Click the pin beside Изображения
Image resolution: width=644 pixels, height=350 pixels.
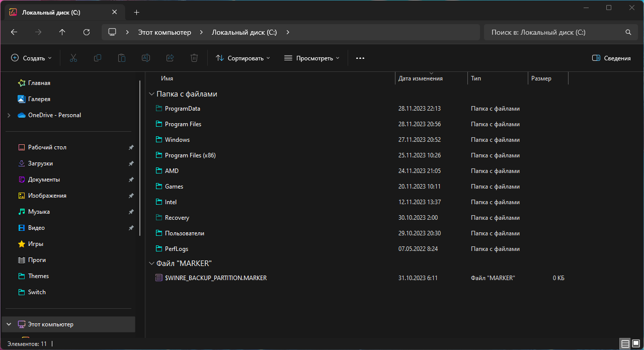(131, 196)
